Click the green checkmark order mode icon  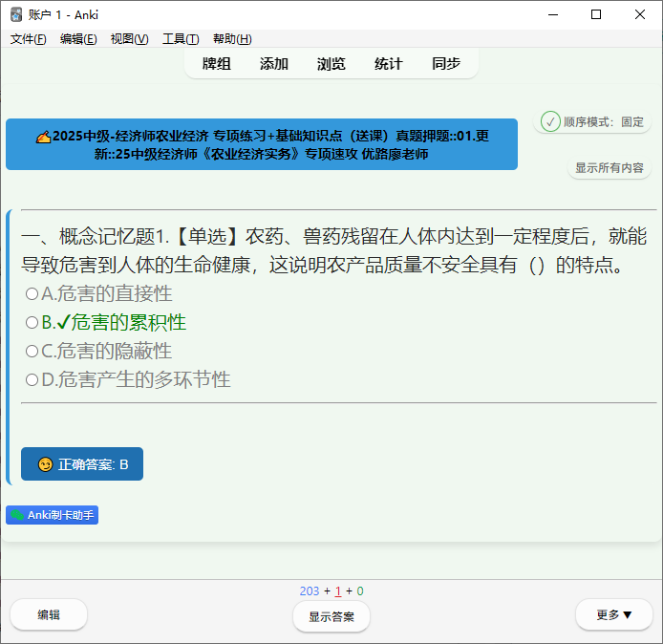coord(550,121)
